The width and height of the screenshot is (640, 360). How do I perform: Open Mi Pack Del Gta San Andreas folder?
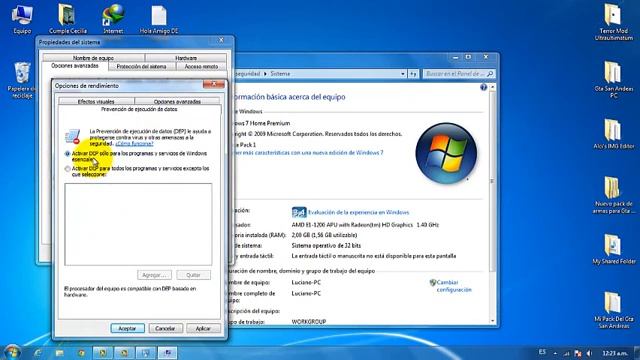click(613, 310)
